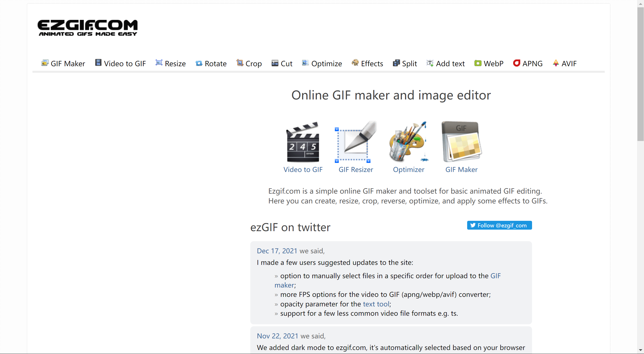Image resolution: width=644 pixels, height=354 pixels.
Task: Open the AVIF tools menu
Action: [x=565, y=63]
